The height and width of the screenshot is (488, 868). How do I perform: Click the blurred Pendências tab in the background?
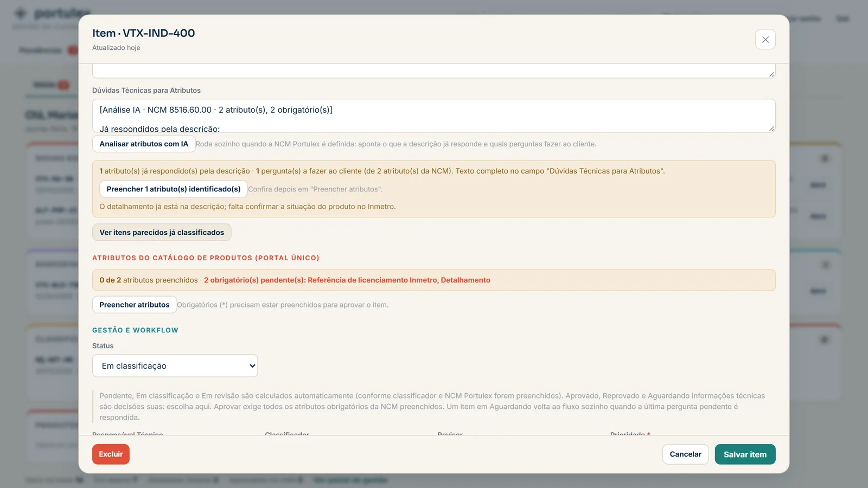coord(41,50)
